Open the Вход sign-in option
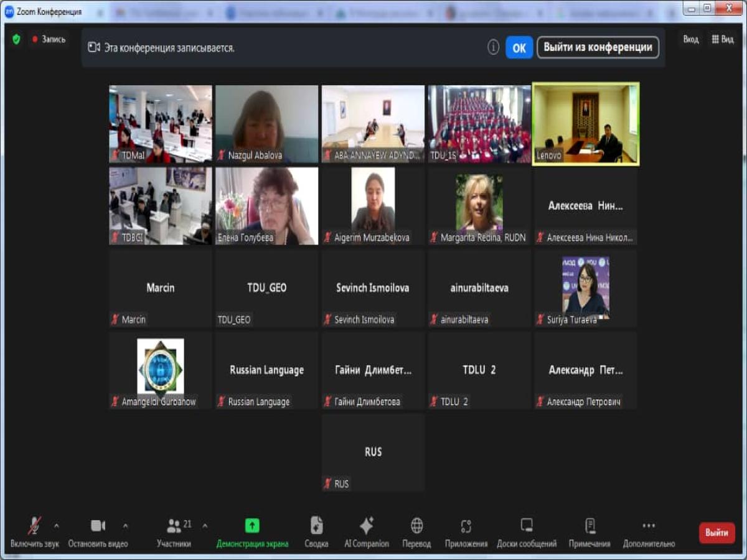Screen dimensions: 747x560 pos(691,39)
